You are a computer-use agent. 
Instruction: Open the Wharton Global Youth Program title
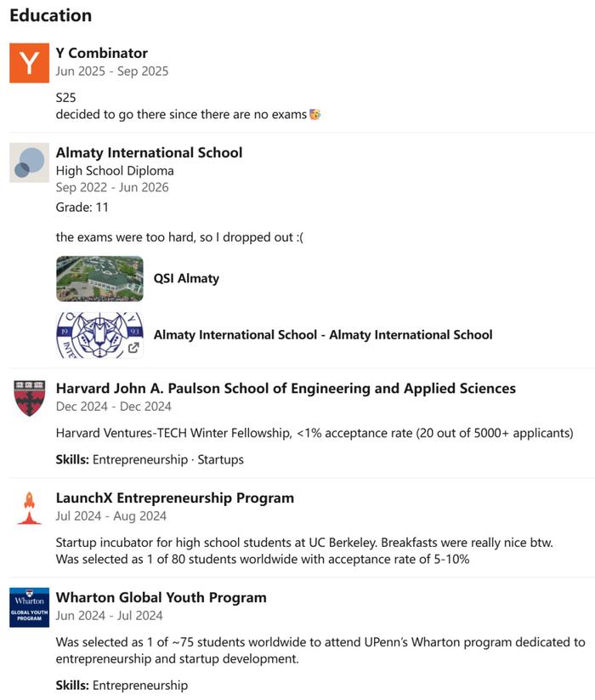tap(161, 597)
